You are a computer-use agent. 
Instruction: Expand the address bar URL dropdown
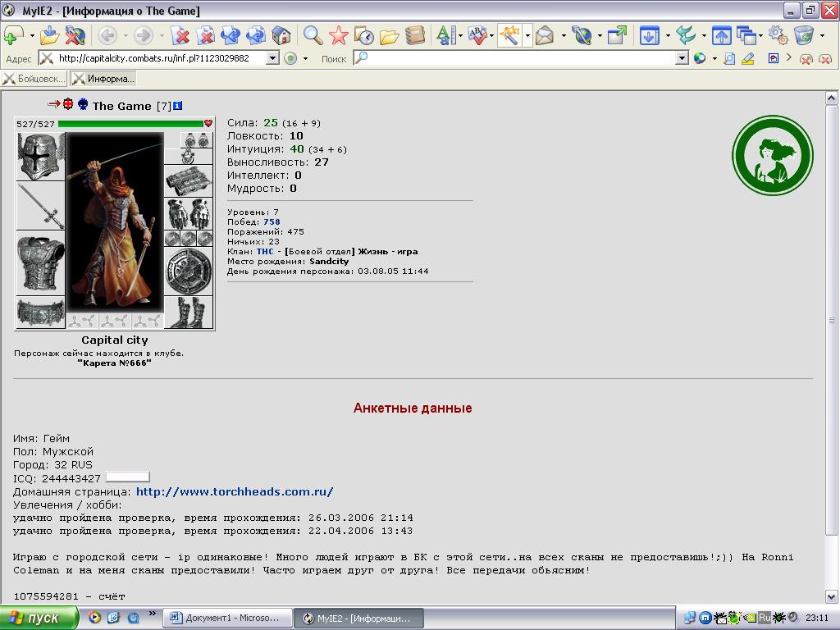[272, 58]
